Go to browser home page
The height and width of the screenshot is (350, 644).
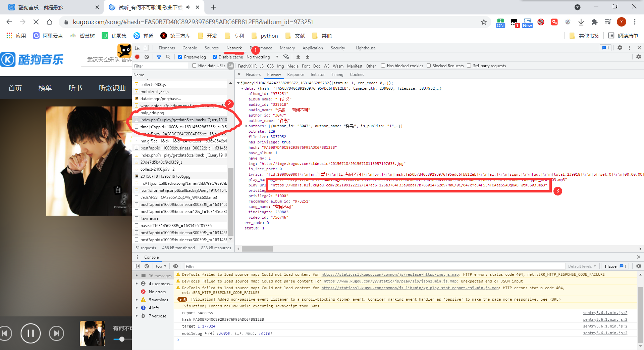click(49, 22)
